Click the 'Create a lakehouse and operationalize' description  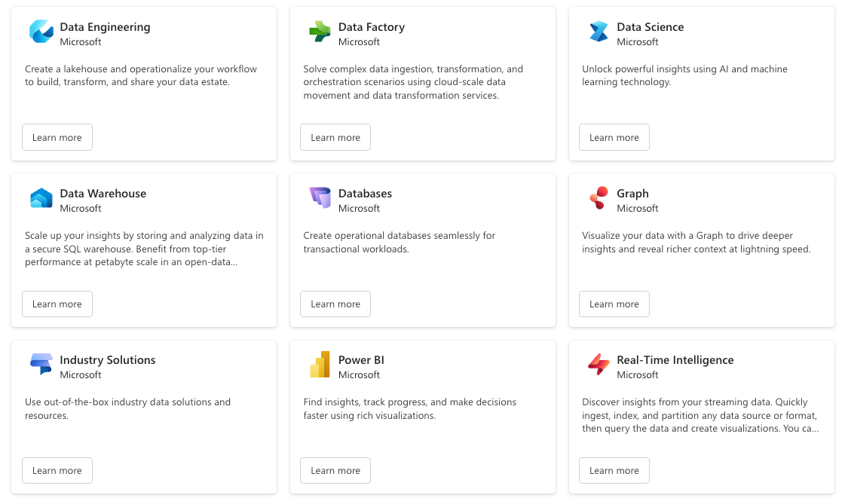[x=141, y=75]
